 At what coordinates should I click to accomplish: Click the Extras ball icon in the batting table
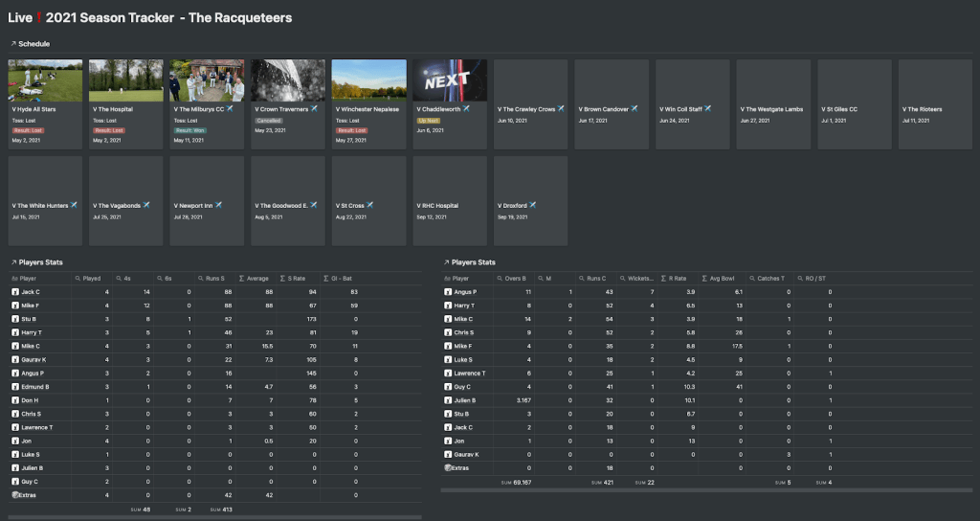tap(16, 495)
